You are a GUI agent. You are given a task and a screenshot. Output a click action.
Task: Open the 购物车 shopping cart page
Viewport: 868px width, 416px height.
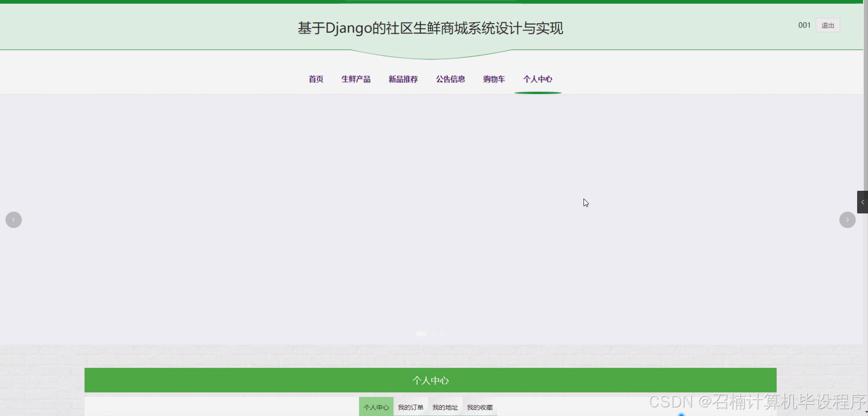tap(494, 79)
